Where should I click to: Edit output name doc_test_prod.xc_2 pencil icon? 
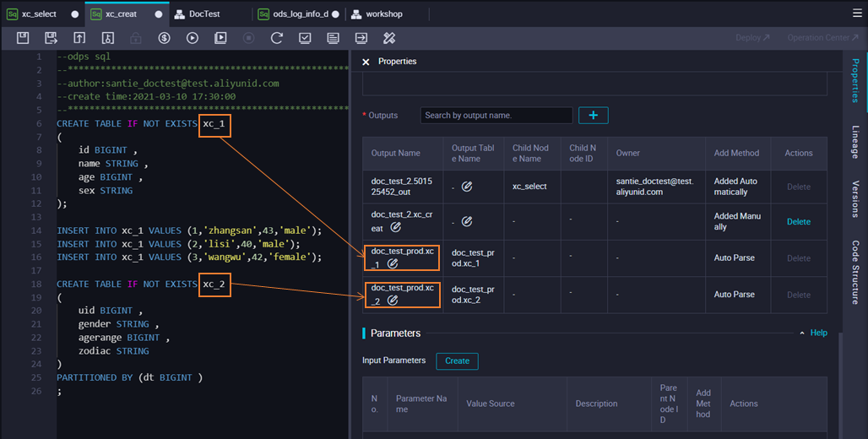393,300
